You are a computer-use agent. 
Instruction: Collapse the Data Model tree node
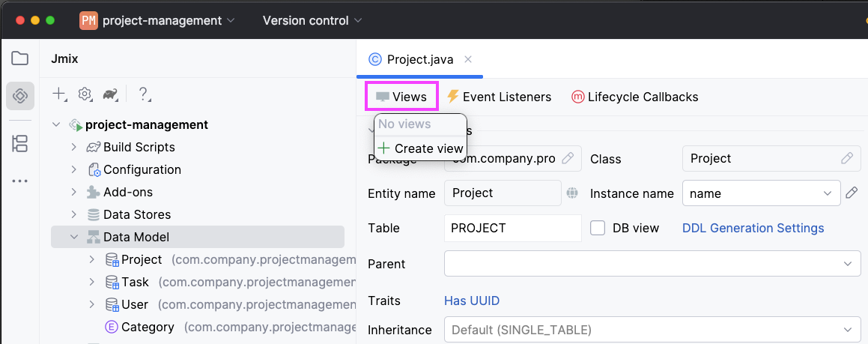pos(74,237)
